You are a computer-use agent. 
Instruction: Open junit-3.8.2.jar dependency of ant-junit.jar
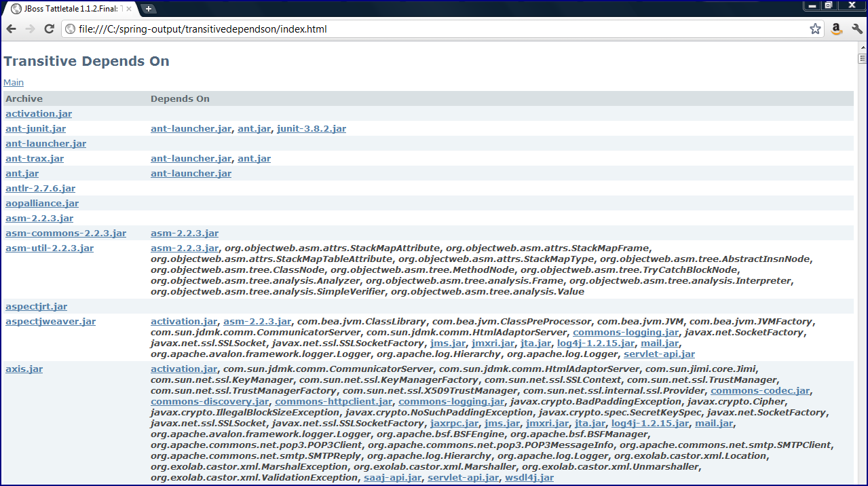tap(312, 128)
